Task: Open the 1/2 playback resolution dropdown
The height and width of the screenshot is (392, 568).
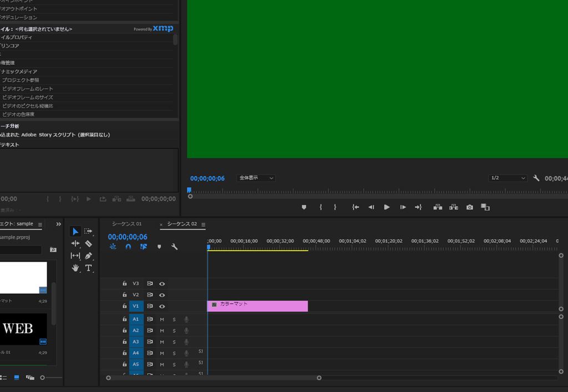Action: (x=507, y=178)
